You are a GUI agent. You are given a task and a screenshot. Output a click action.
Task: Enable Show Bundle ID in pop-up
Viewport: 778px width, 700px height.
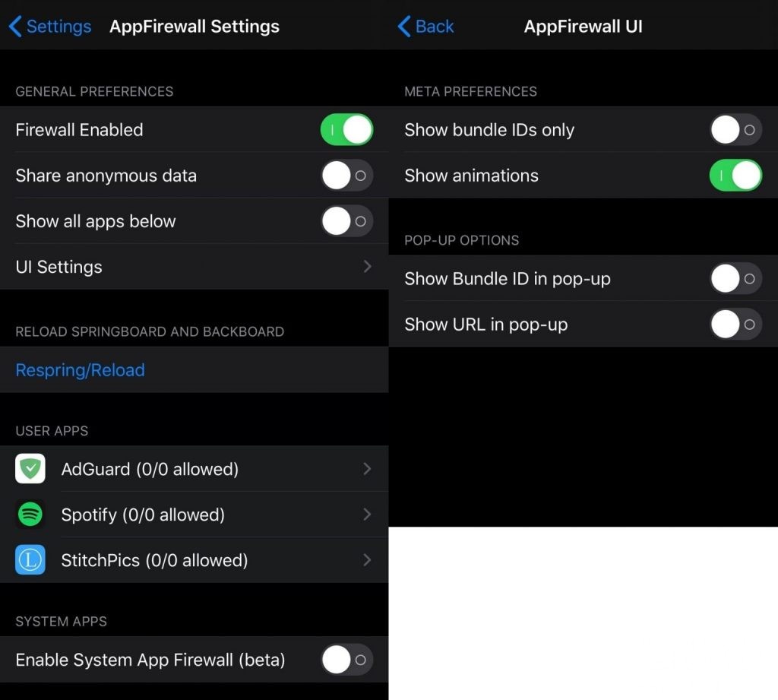pyautogui.click(x=735, y=279)
